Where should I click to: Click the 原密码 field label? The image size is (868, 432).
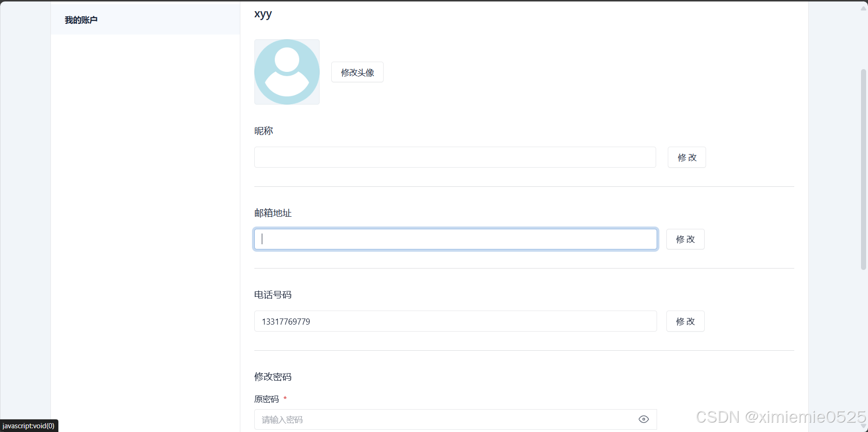266,399
